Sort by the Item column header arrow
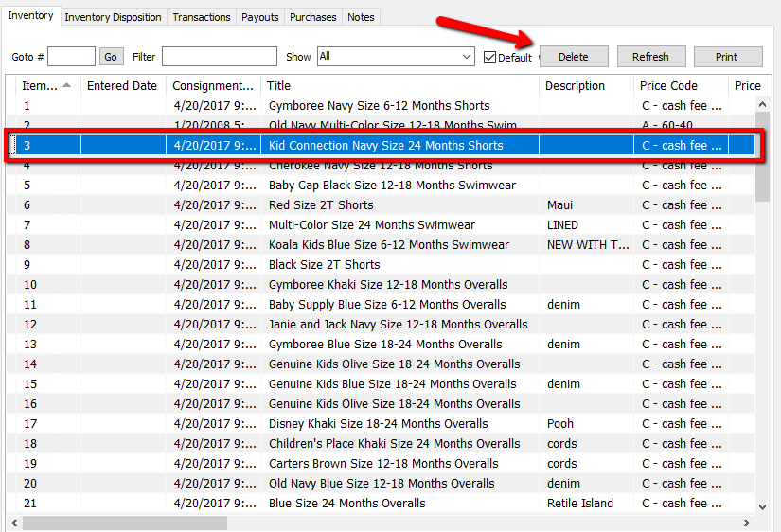The image size is (781, 532). coord(67,85)
